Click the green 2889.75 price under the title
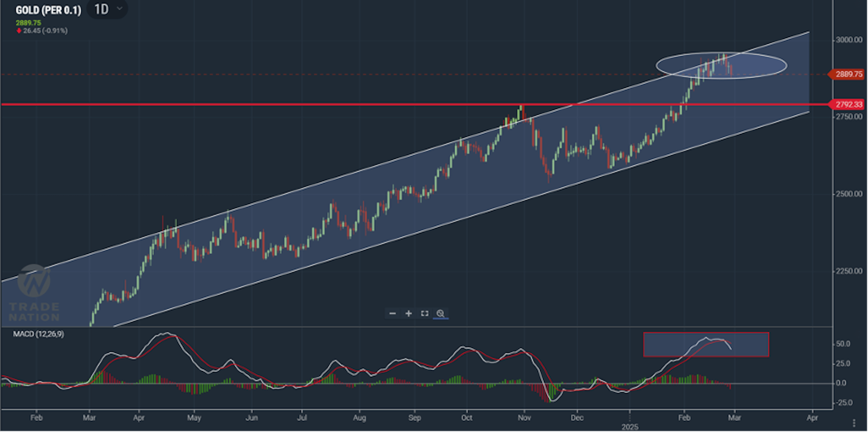The height and width of the screenshot is (432, 868). click(28, 23)
